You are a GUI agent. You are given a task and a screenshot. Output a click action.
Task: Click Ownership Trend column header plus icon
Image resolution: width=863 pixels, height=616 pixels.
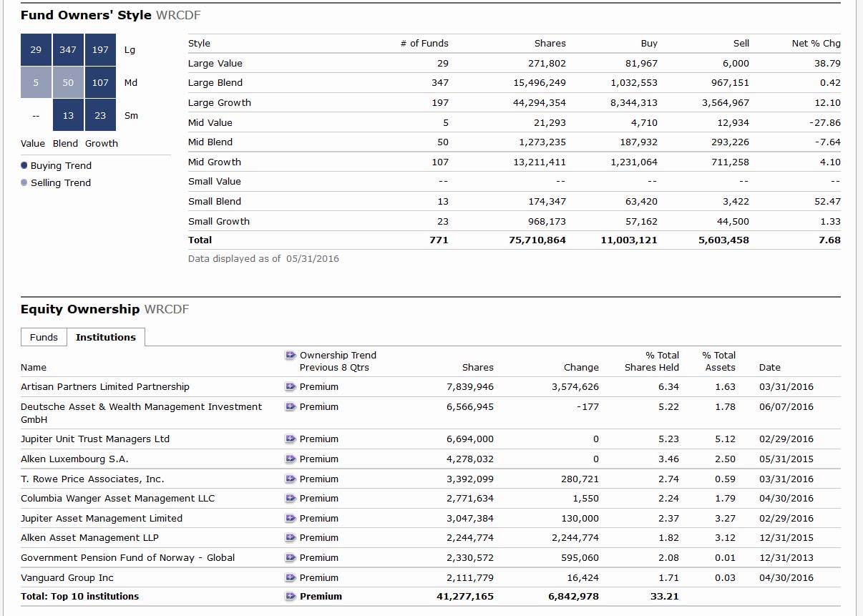pyautogui.click(x=290, y=355)
